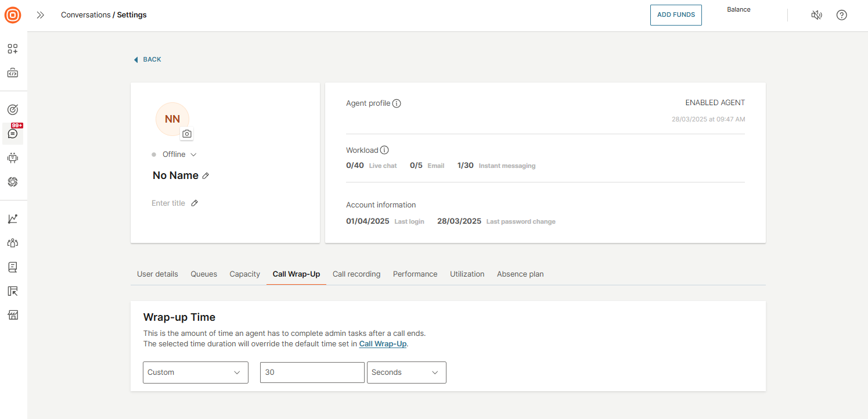This screenshot has width=868, height=419.
Task: Click Settings in the breadcrumb
Action: point(132,15)
